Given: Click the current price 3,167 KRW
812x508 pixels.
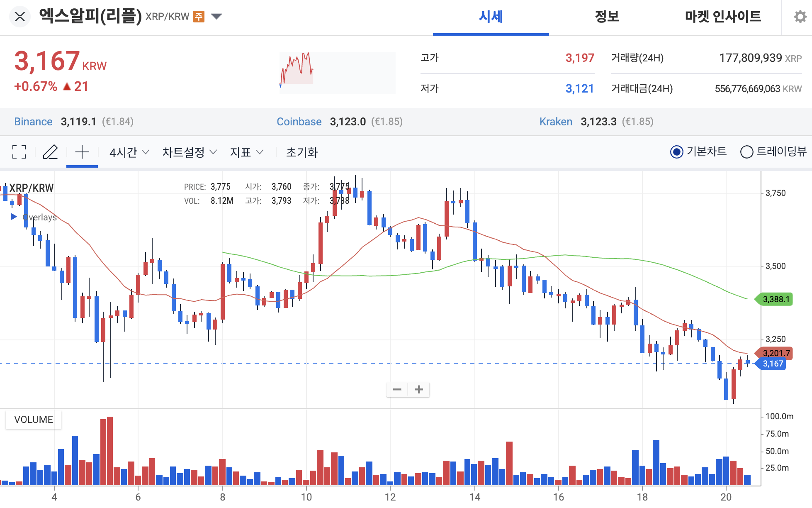Looking at the screenshot, I should [61, 61].
